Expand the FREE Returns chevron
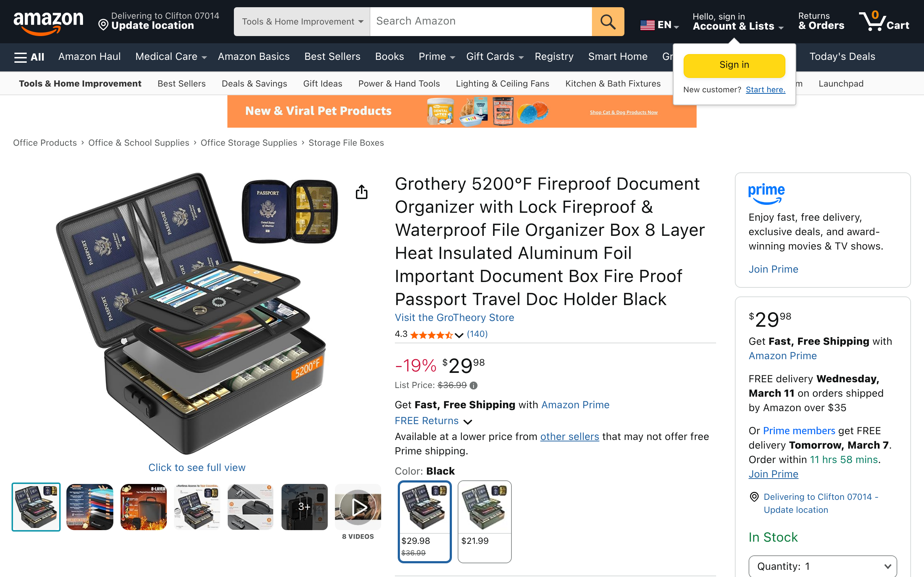The height and width of the screenshot is (577, 924). [467, 422]
